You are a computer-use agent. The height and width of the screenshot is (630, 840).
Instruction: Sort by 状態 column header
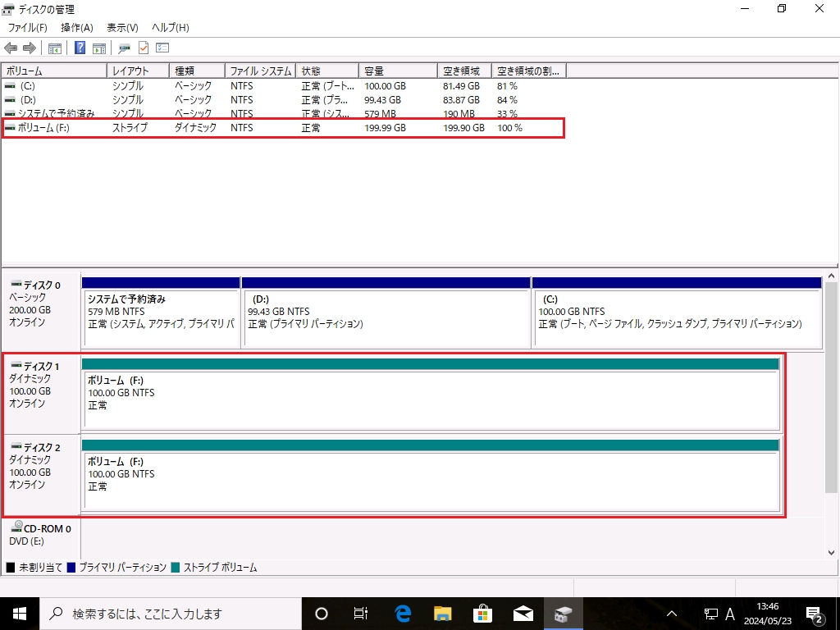[326, 71]
